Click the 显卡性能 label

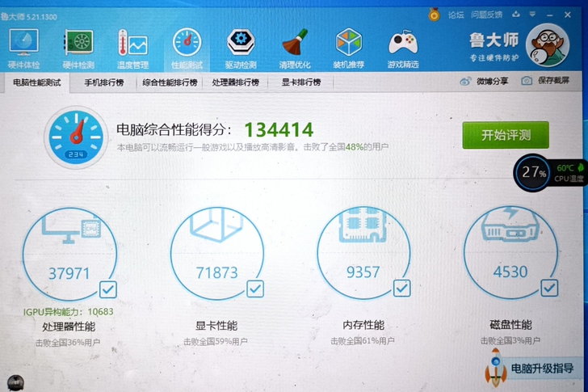click(216, 326)
